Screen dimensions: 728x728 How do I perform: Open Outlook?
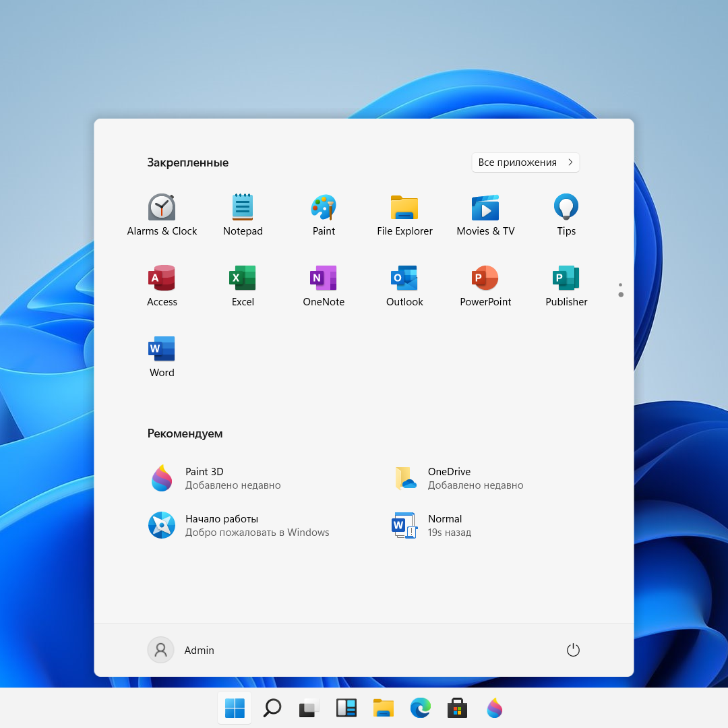[404, 285]
